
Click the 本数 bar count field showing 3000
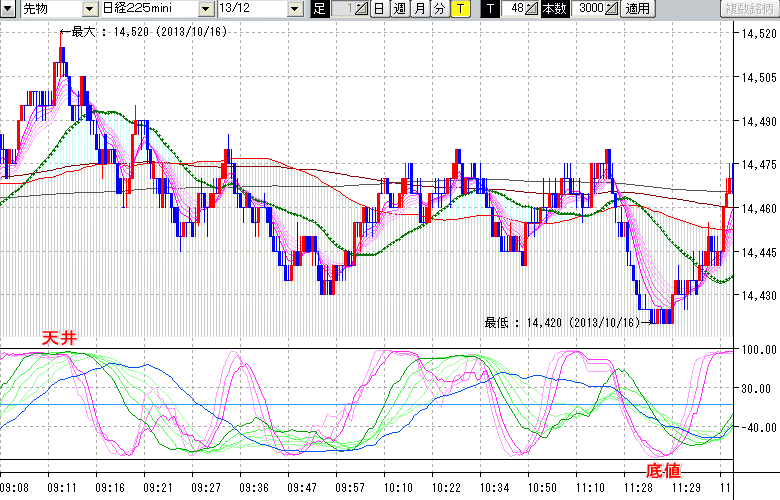tap(590, 9)
